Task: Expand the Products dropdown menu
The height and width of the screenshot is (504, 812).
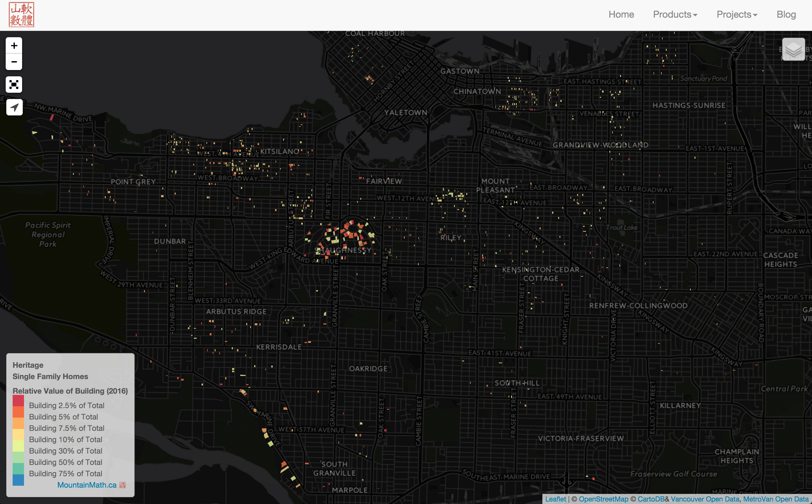Action: [675, 15]
